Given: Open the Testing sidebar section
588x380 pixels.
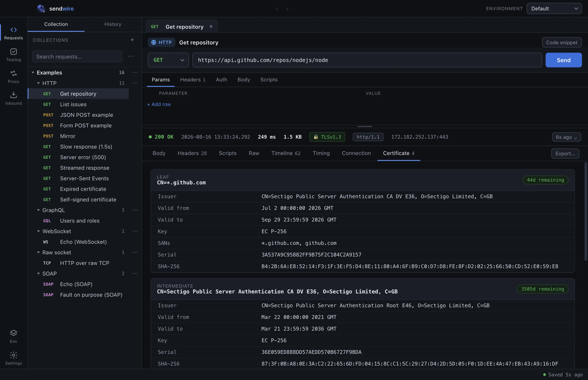Looking at the screenshot, I should (x=13, y=55).
